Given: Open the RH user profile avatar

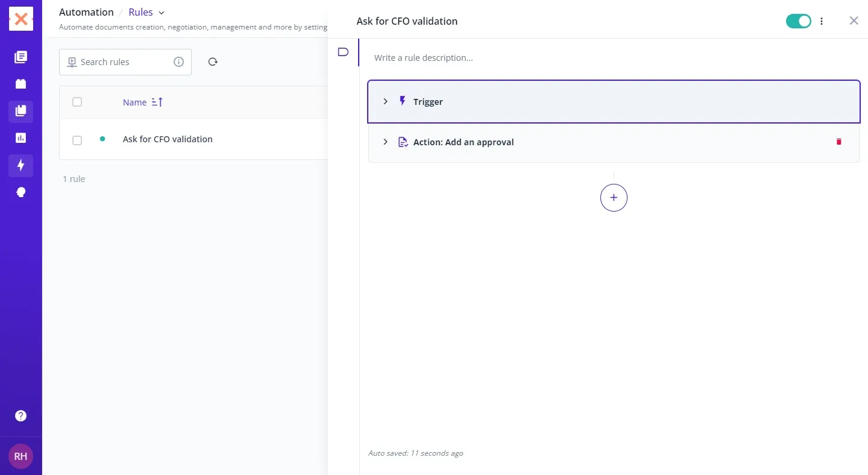Looking at the screenshot, I should [20, 456].
